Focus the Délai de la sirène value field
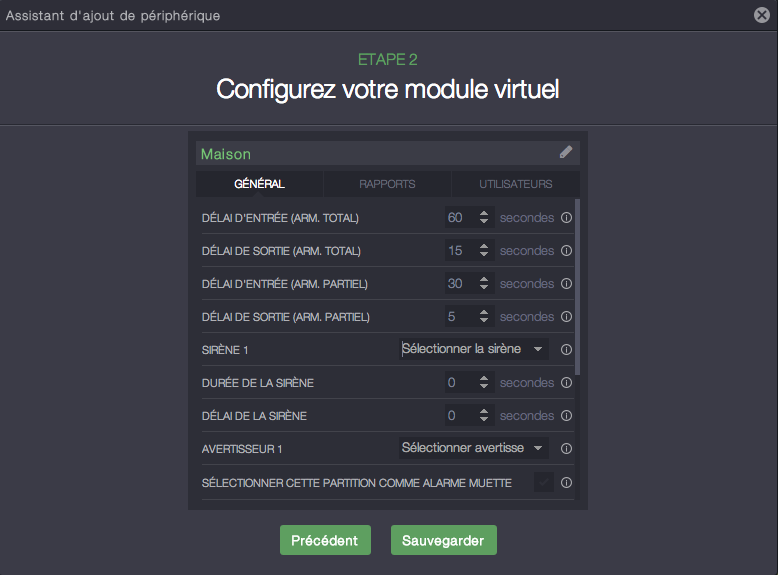The width and height of the screenshot is (778, 575). [x=469, y=415]
